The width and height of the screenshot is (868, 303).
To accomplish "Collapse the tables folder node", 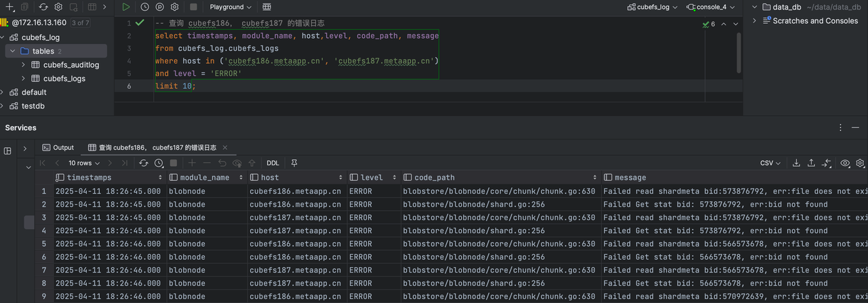I will click(13, 51).
